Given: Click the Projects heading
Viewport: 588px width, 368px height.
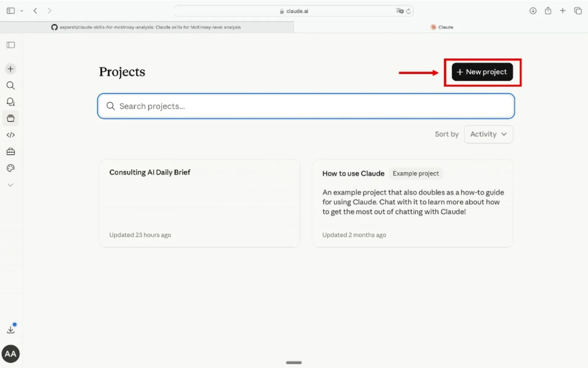Looking at the screenshot, I should [x=122, y=72].
